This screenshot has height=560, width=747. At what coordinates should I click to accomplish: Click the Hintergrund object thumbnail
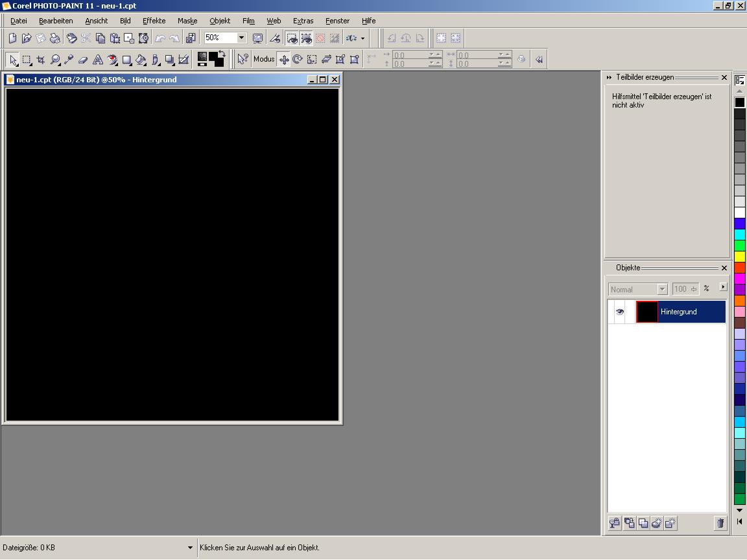pos(647,312)
